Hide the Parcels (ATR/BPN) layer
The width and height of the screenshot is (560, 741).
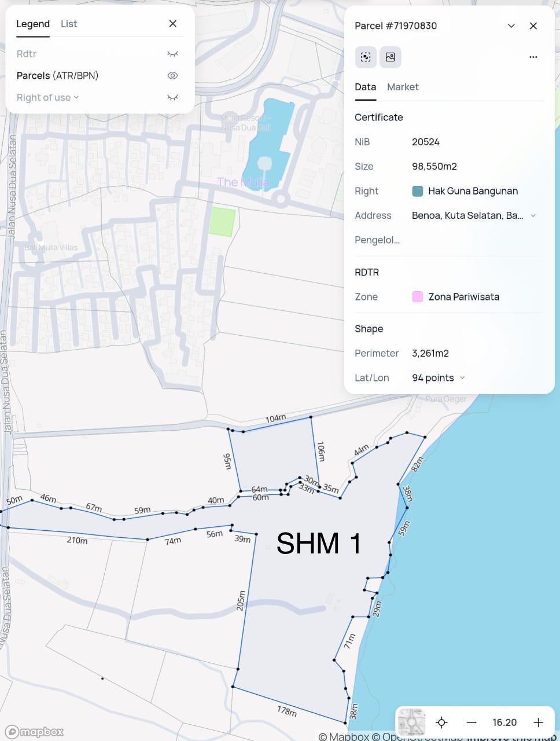[x=172, y=76]
